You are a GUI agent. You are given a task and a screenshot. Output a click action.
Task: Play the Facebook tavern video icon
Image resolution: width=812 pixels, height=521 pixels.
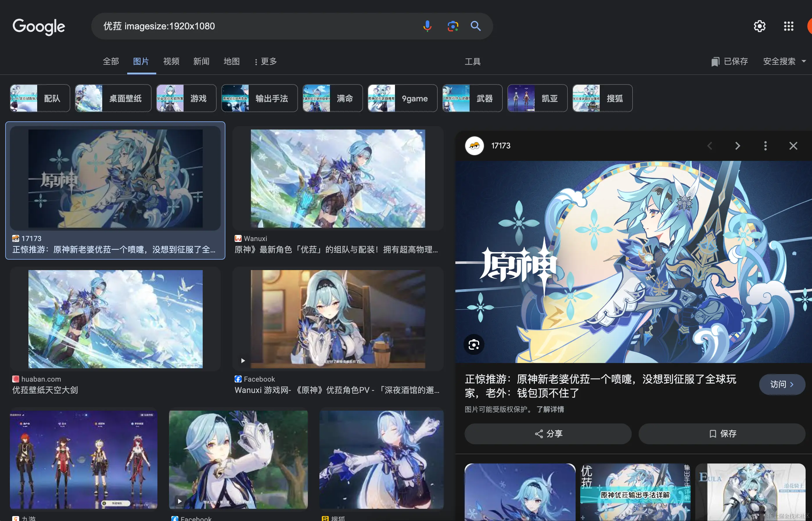click(242, 361)
